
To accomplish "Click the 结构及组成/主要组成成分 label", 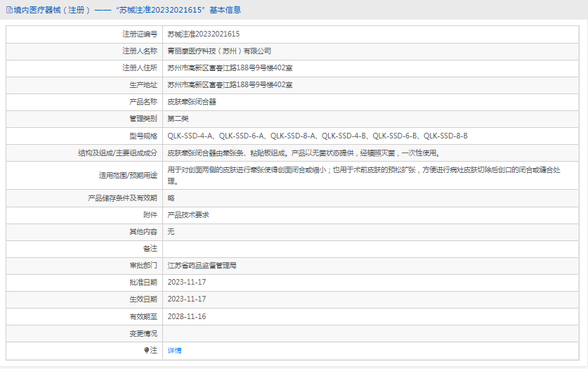I will (x=118, y=153).
